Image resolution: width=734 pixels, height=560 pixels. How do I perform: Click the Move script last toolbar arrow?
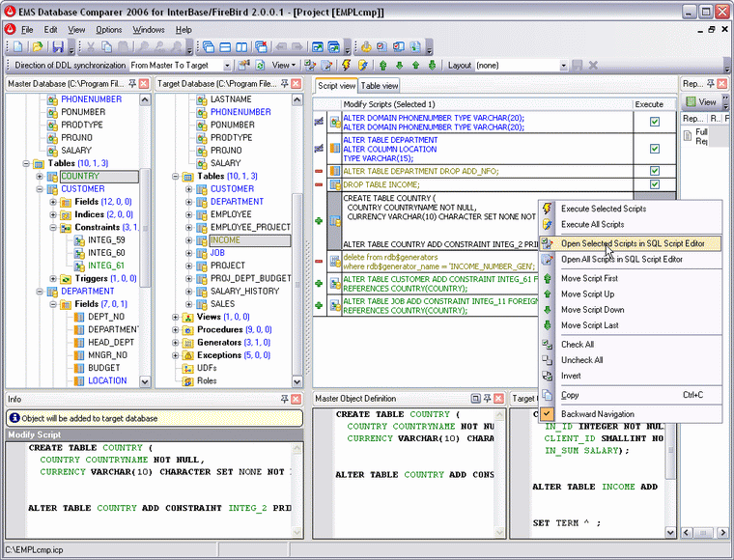click(432, 65)
